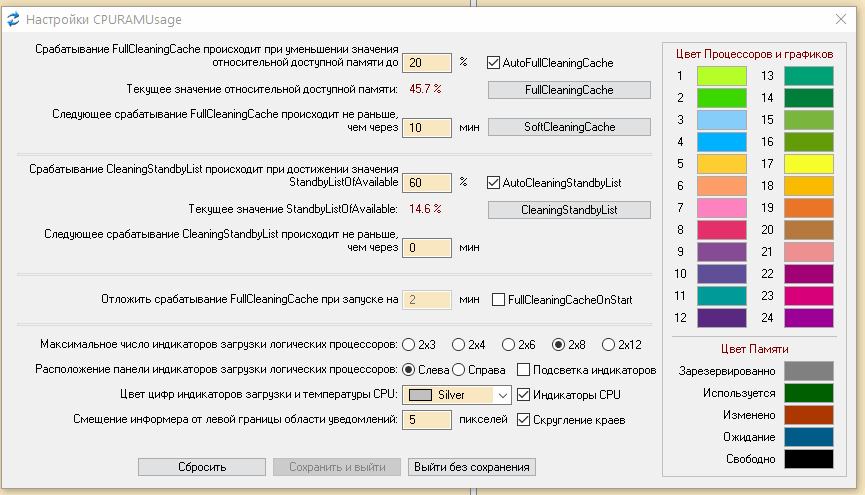The image size is (865, 495).
Task: Toggle the AutoFullCleaningCache checkbox
Action: click(x=493, y=62)
